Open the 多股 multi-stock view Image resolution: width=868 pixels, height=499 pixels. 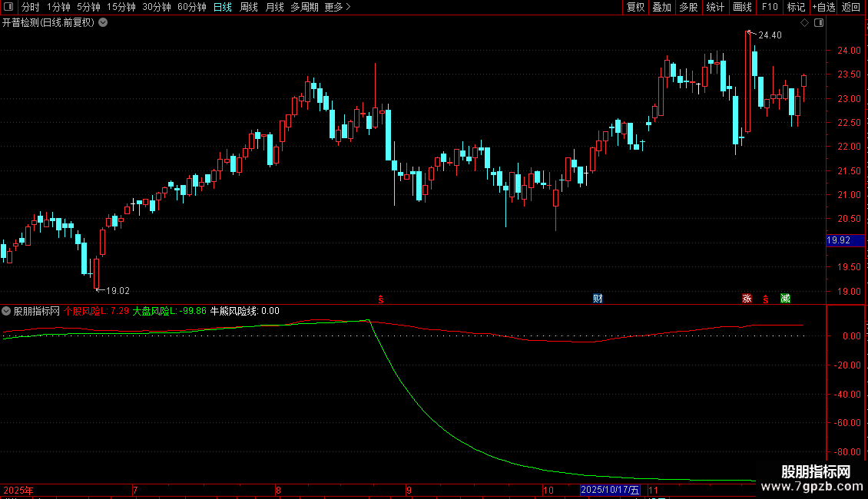coord(688,7)
